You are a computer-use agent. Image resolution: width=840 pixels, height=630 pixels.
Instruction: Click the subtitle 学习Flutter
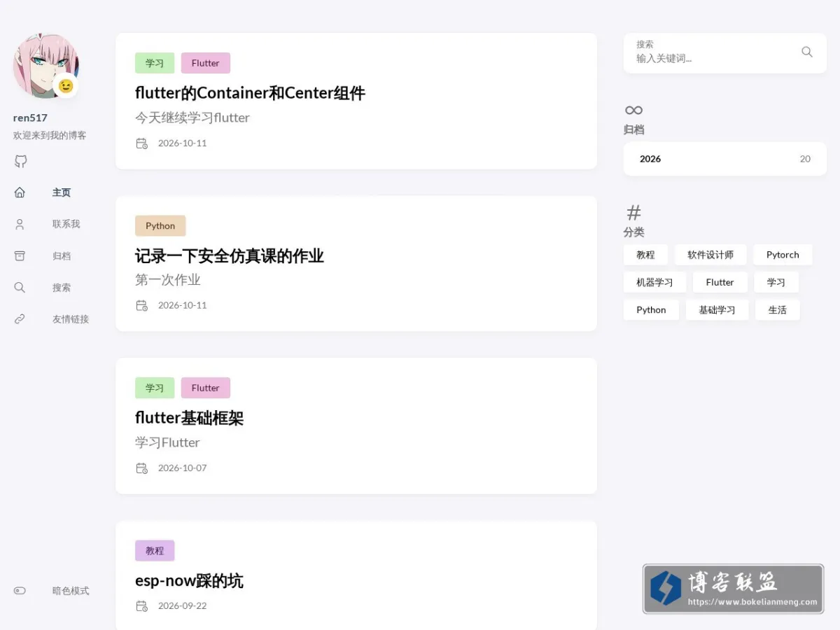167,442
